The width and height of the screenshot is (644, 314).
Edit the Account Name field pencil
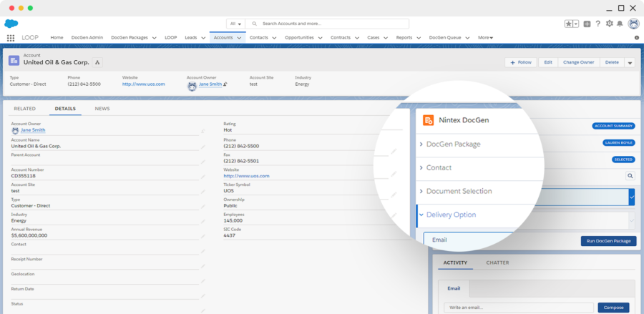[203, 147]
